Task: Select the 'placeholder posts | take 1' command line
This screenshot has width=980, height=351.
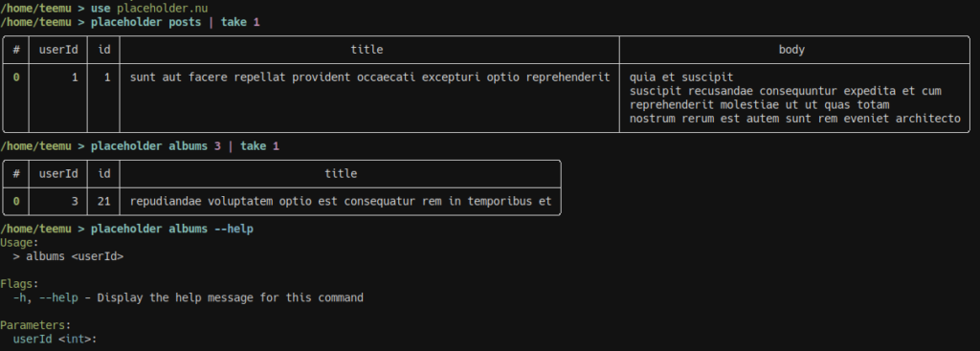Action: 175,22
